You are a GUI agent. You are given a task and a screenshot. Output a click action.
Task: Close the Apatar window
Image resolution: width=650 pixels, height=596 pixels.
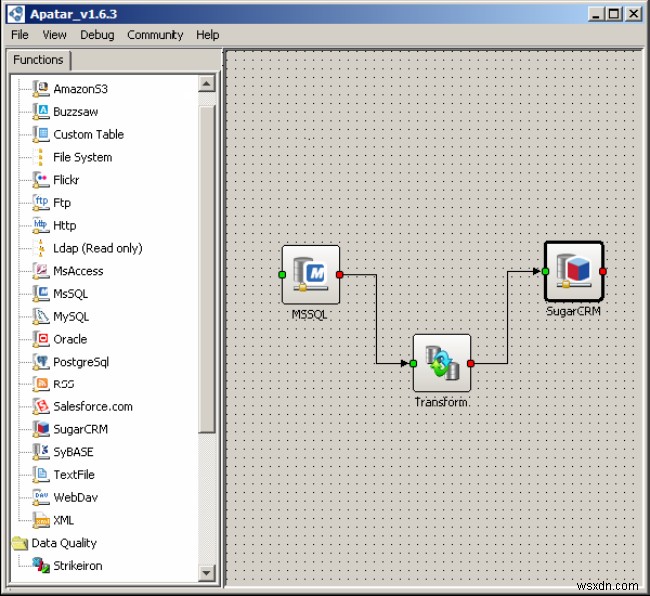coord(633,15)
